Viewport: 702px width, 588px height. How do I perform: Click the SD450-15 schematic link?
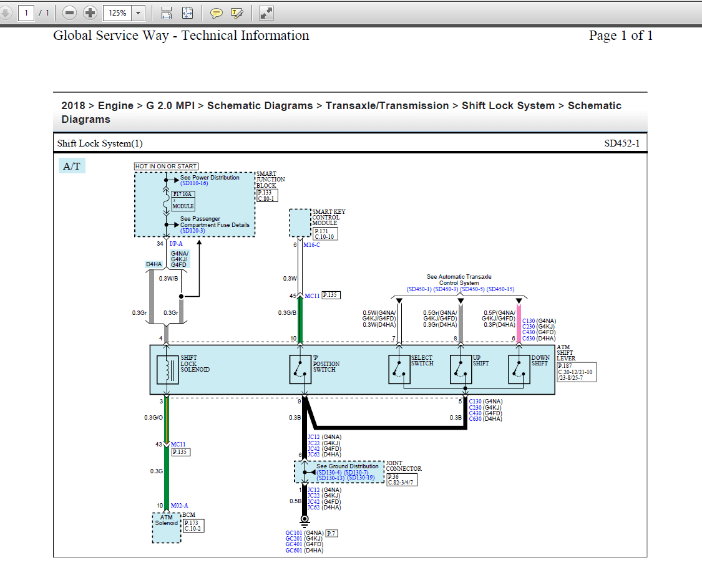[x=500, y=289]
